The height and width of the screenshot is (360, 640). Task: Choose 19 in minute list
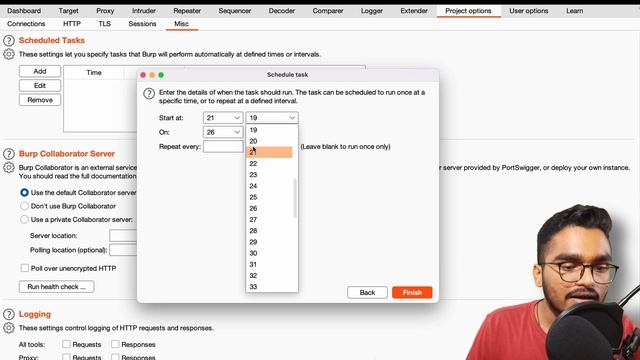pyautogui.click(x=269, y=130)
